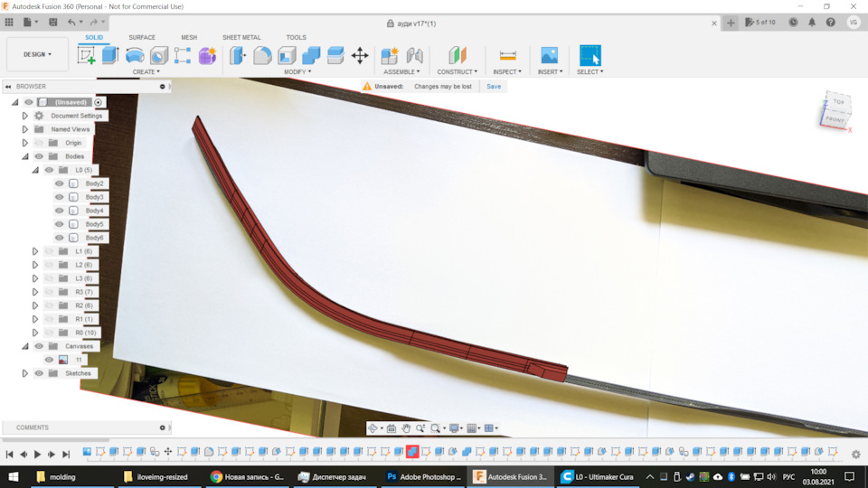Click the Orbit navigation tool
This screenshot has height=488, width=868.
[373, 428]
